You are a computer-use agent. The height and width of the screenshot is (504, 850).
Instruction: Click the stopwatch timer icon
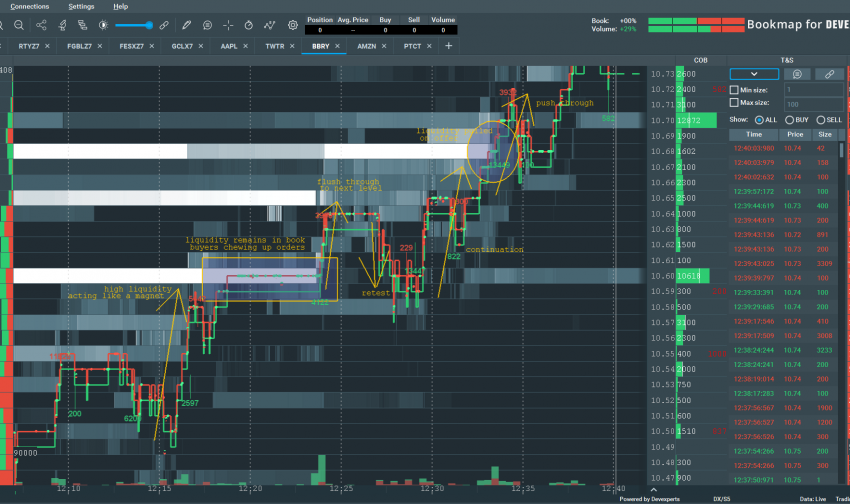point(249,24)
